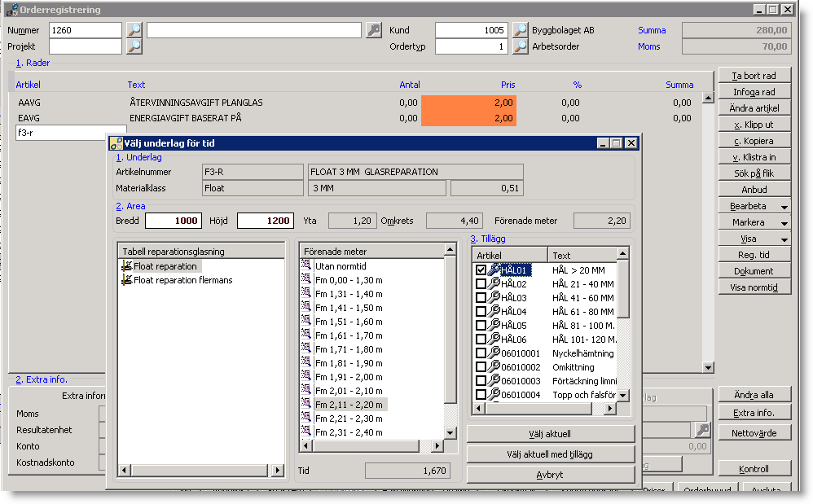This screenshot has height=504, width=813.
Task: Click the Höjd input field
Action: pos(266,221)
